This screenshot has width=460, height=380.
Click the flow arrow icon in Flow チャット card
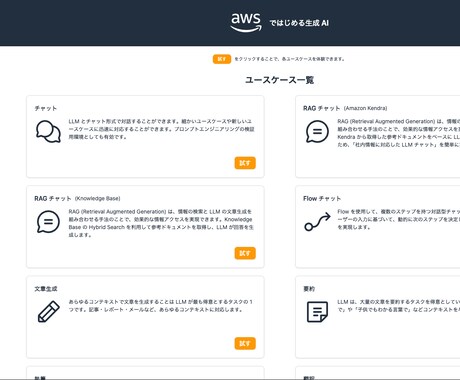pyautogui.click(x=317, y=221)
